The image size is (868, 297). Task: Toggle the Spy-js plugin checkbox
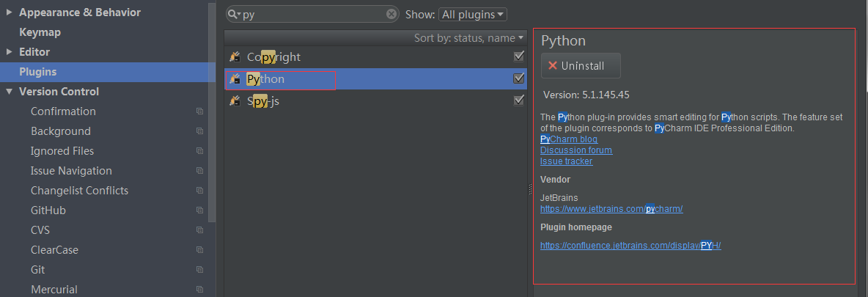[519, 100]
